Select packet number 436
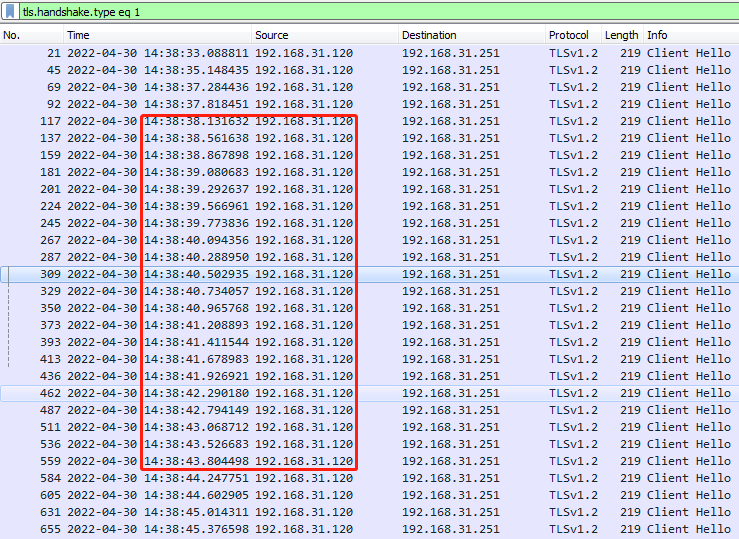The width and height of the screenshot is (739, 539). (x=370, y=376)
